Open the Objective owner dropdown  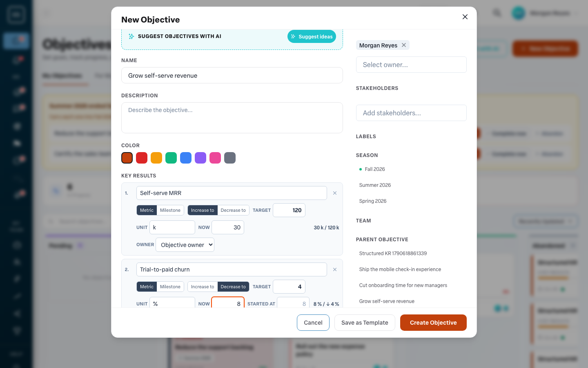[185, 245]
